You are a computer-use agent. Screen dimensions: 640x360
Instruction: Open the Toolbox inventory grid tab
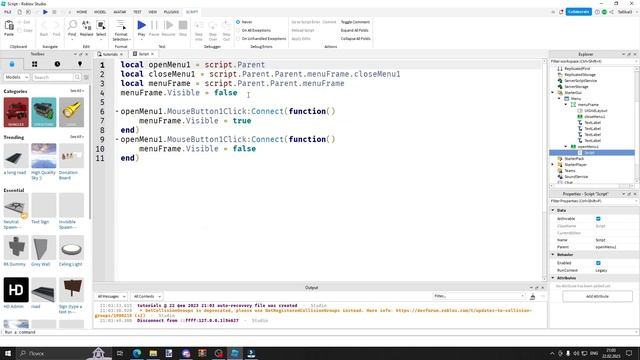pos(34,64)
